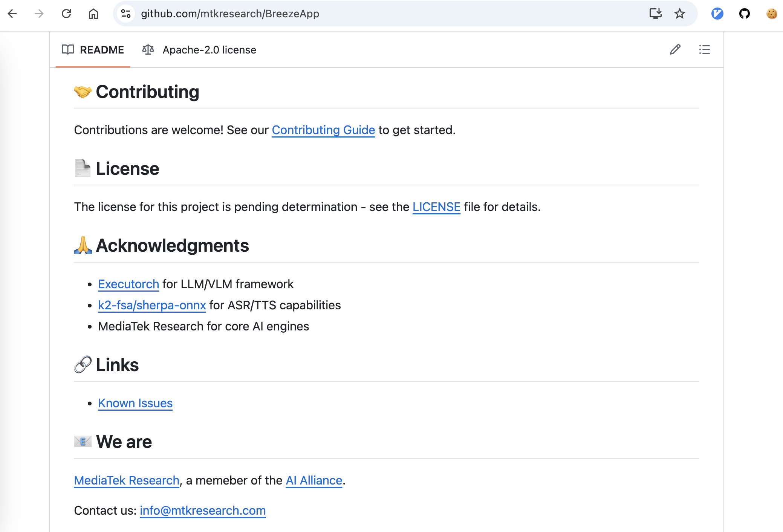Click the browser back arrow
This screenshot has width=783, height=532.
click(12, 14)
